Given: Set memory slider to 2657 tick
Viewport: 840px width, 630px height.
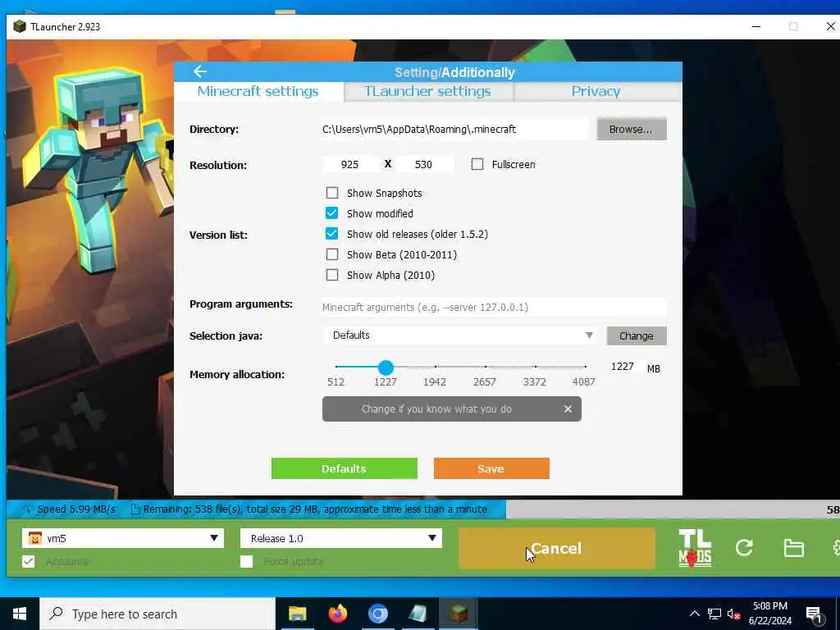Looking at the screenshot, I should click(x=486, y=367).
